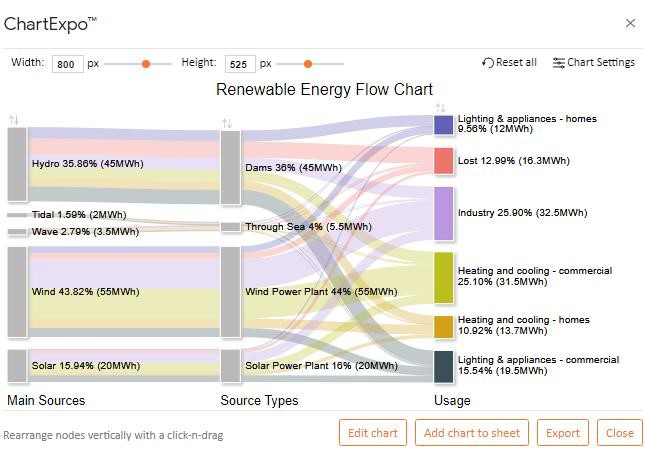The image size is (645, 462).
Task: Click Heating and cooling commercial olive swatch
Action: click(x=443, y=278)
